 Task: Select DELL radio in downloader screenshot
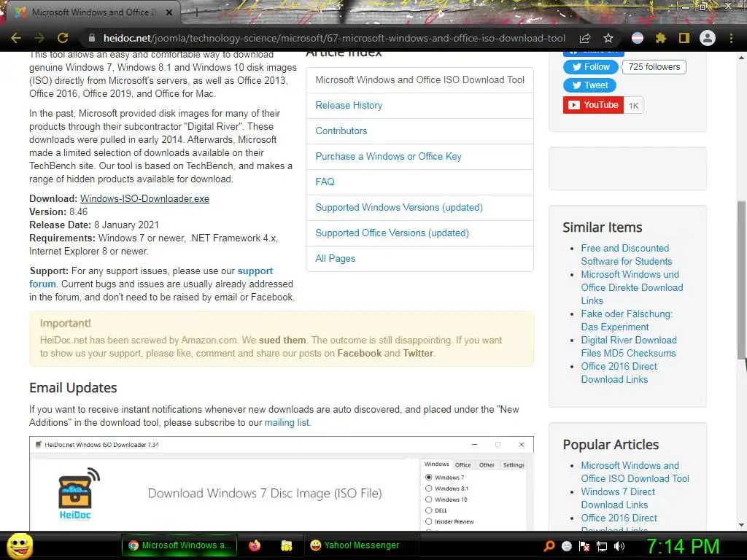429,510
